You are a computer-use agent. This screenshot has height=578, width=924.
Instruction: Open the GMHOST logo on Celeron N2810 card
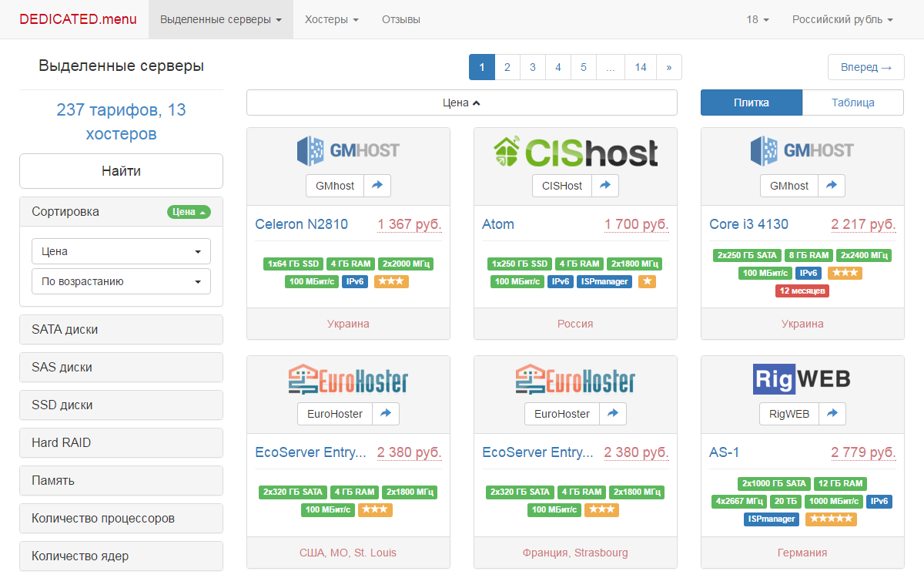click(x=348, y=152)
